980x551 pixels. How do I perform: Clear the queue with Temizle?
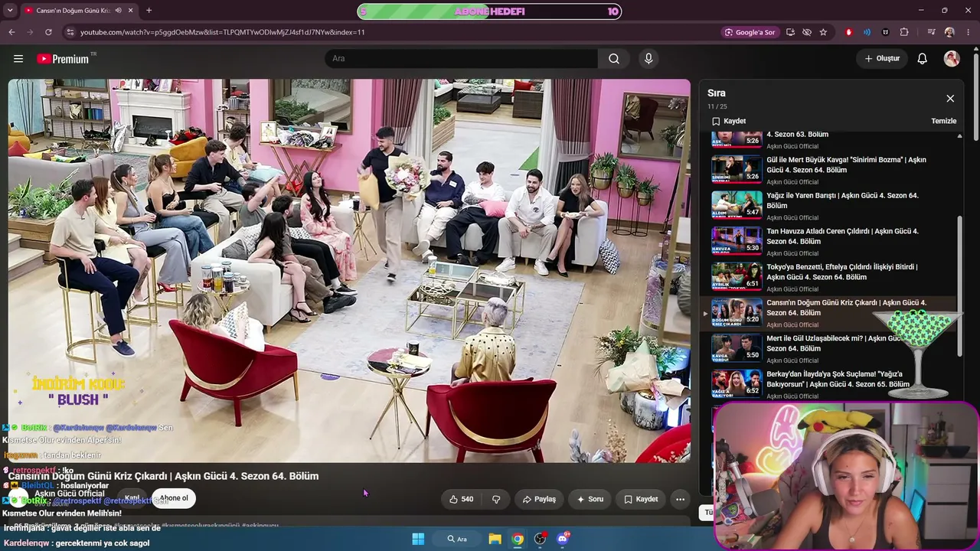[943, 121]
